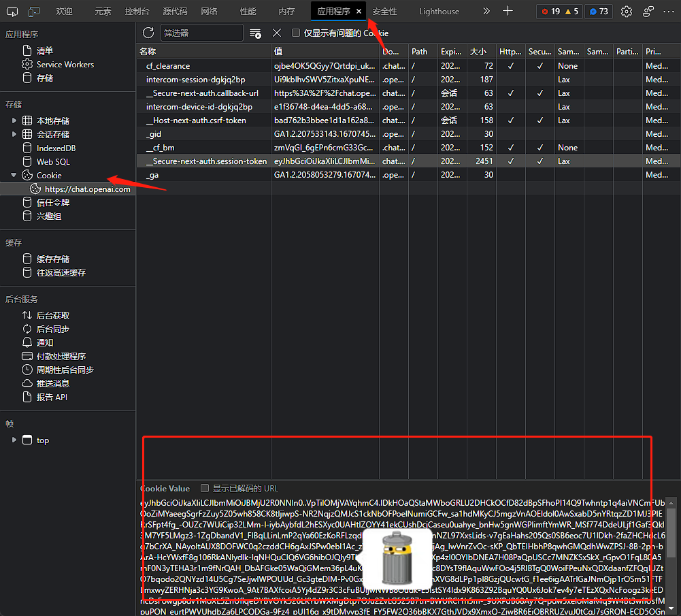The height and width of the screenshot is (616, 681).
Task: Collapse the Cookie tree node
Action: tap(14, 175)
